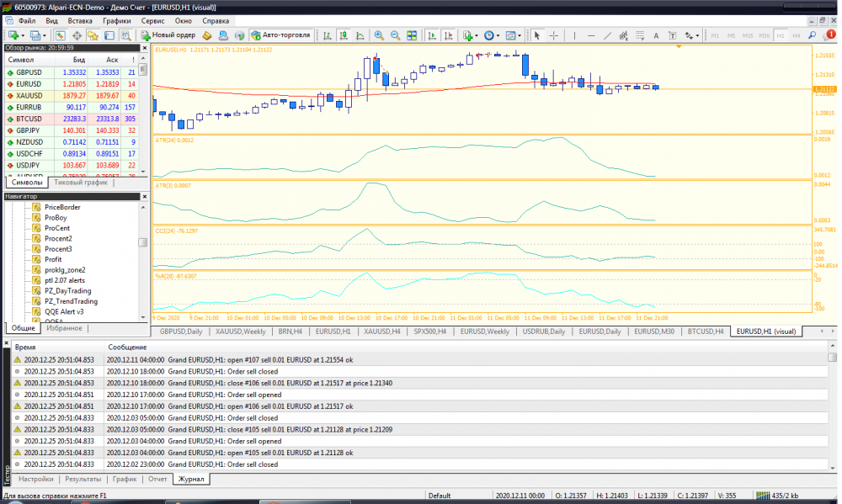Zoom out of the chart
842x504 pixels.
click(395, 35)
